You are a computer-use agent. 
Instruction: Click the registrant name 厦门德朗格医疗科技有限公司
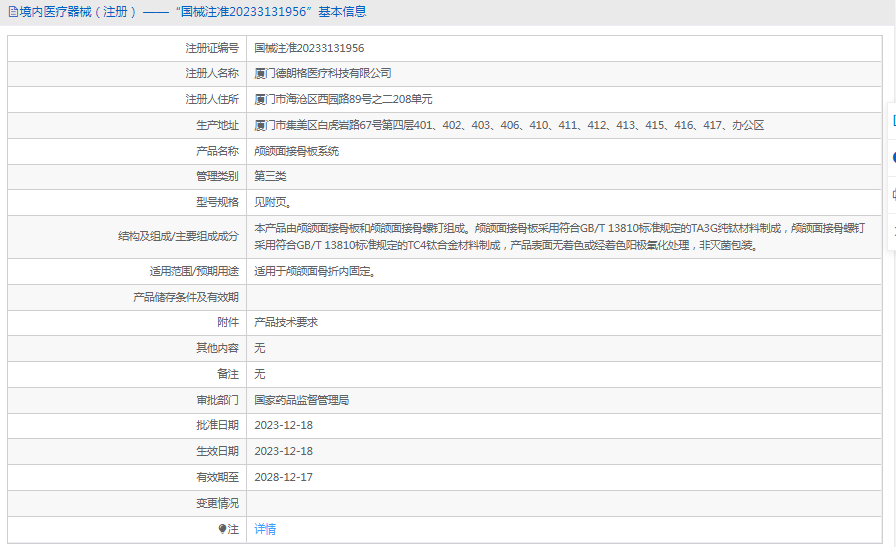[x=323, y=73]
